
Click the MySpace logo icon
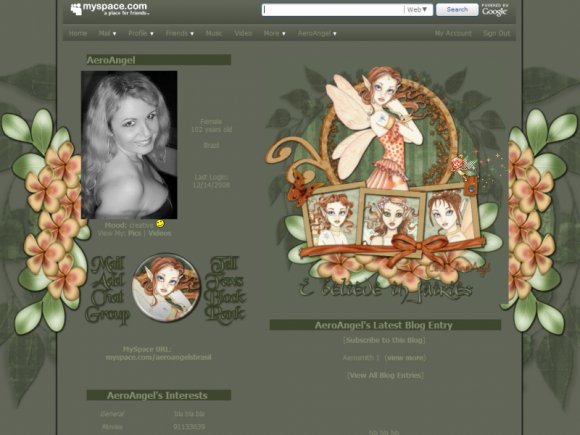[x=76, y=9]
